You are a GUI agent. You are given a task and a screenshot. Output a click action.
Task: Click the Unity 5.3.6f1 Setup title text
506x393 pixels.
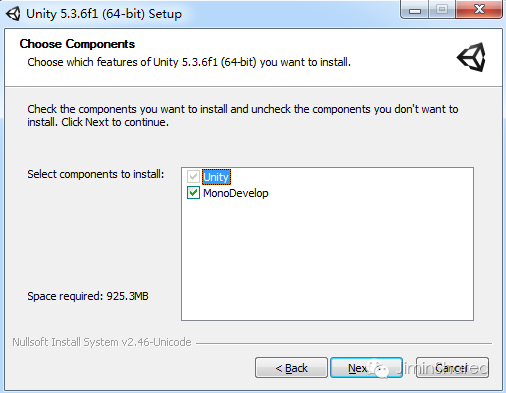click(x=104, y=14)
